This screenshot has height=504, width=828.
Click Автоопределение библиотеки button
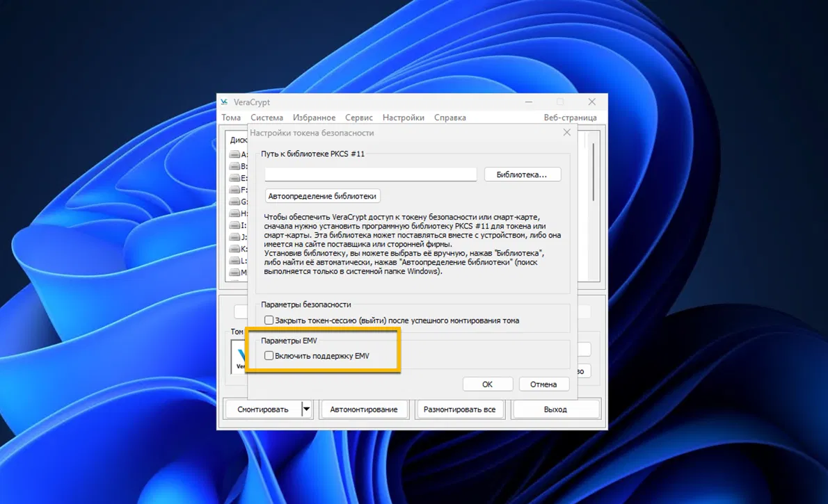coord(322,196)
